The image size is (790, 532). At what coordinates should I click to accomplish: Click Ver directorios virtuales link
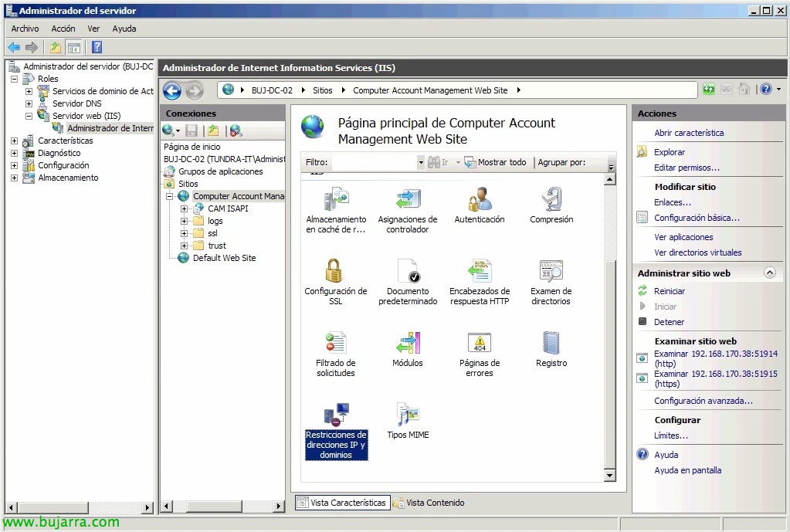(x=698, y=253)
